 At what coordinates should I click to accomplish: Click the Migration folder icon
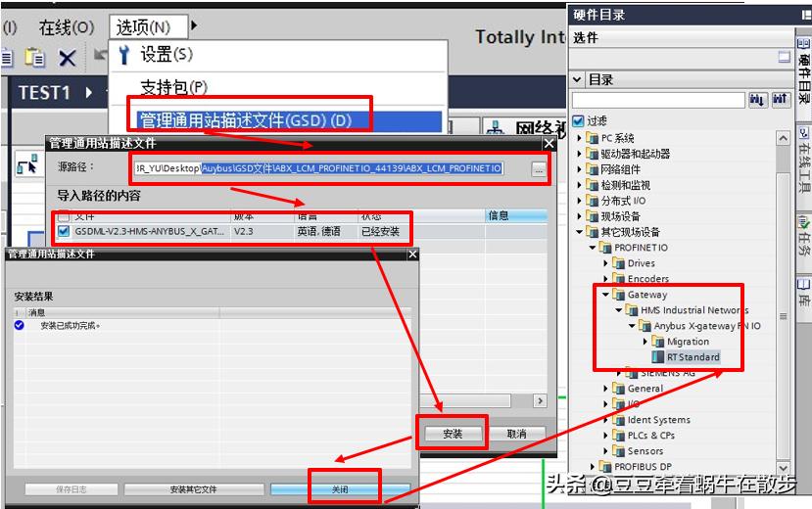pos(657,342)
